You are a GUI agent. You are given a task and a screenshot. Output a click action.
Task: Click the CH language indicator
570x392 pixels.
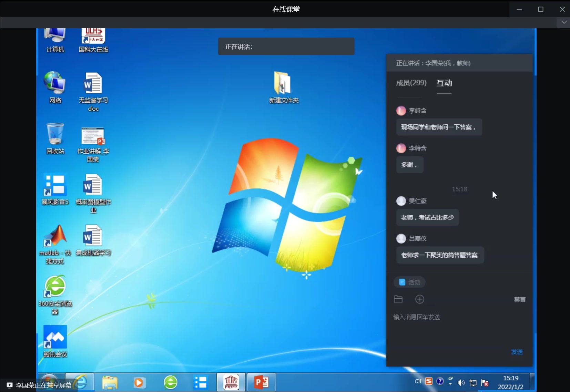418,381
